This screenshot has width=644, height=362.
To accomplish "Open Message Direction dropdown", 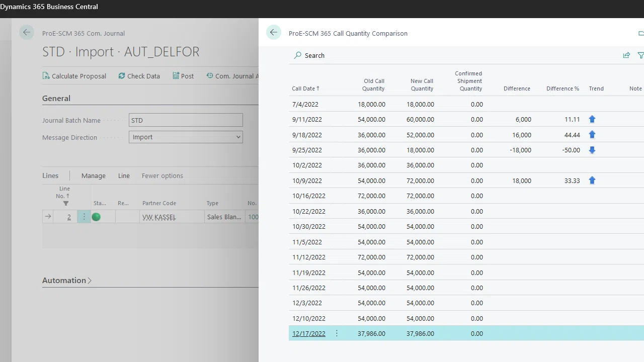I will 186,137.
